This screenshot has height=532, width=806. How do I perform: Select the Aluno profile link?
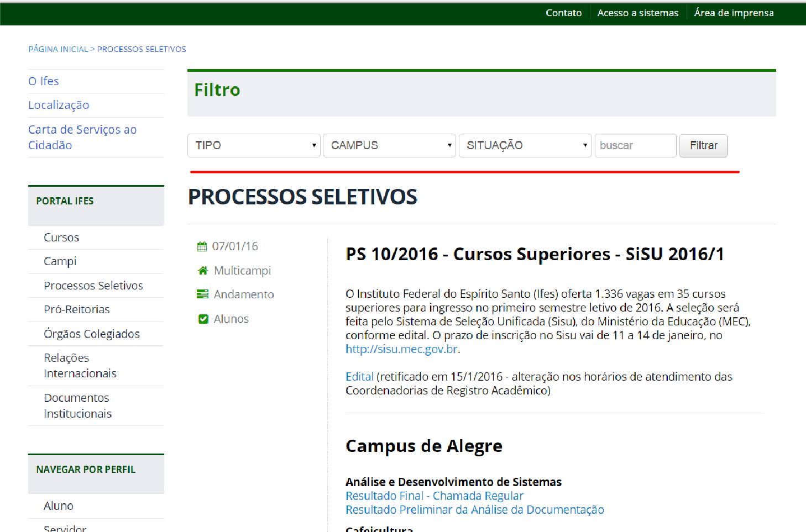pos(58,505)
